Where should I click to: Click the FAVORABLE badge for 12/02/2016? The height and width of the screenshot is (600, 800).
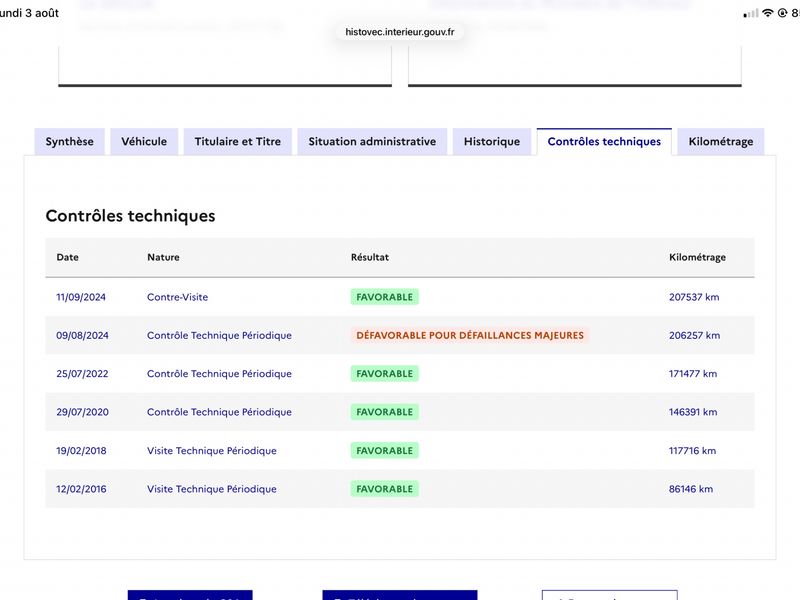tap(384, 489)
